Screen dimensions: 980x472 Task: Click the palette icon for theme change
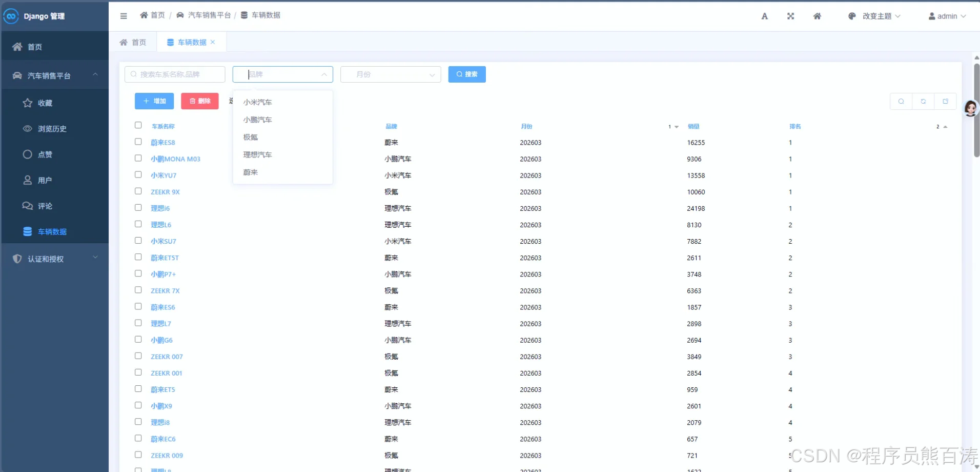coord(852,16)
